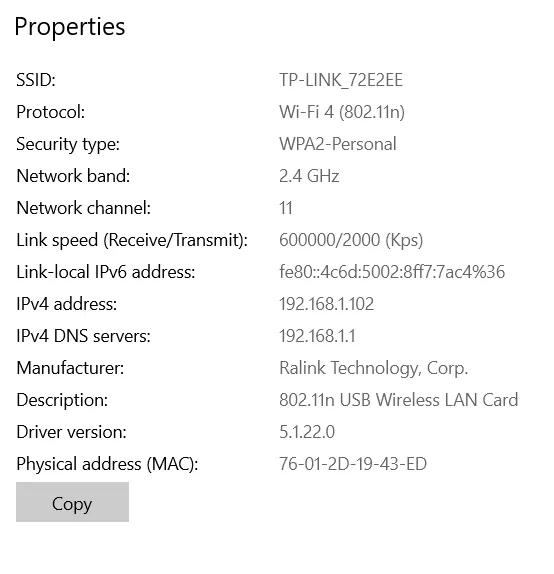
Task: Click the SSID label
Action: pos(36,79)
